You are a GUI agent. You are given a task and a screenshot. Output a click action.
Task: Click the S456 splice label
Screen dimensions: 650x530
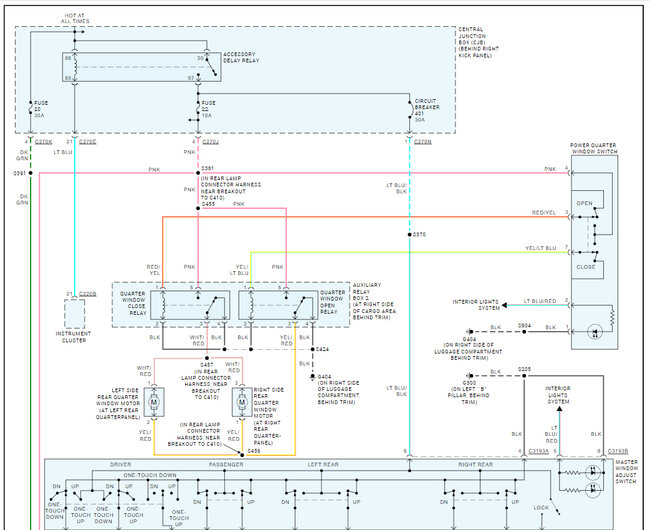coord(254,450)
